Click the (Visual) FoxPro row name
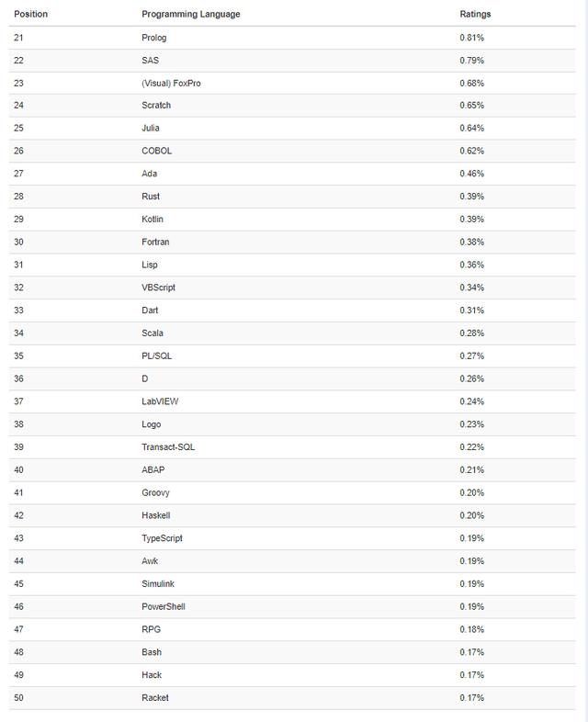588x722 pixels. pyautogui.click(x=170, y=83)
